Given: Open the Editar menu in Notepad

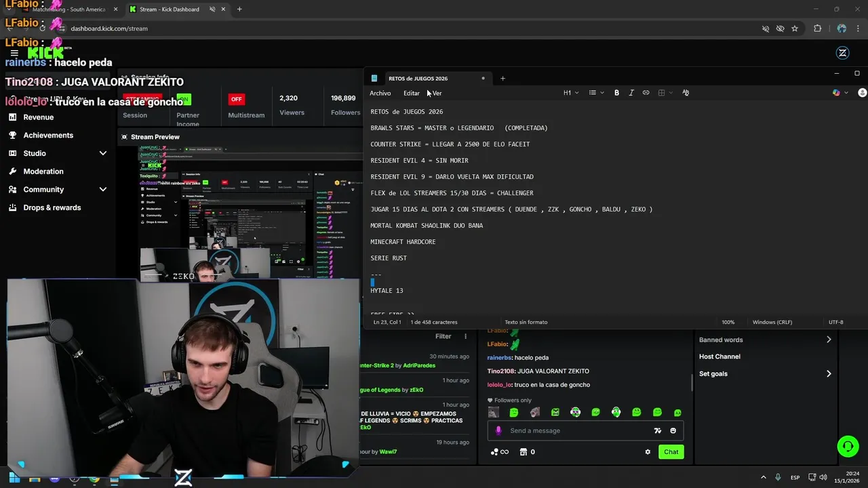Looking at the screenshot, I should (x=411, y=93).
